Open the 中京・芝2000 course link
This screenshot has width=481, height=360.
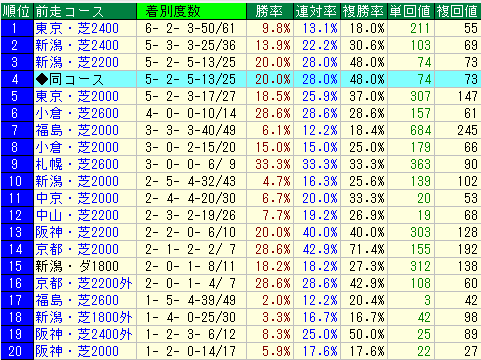(x=77, y=198)
